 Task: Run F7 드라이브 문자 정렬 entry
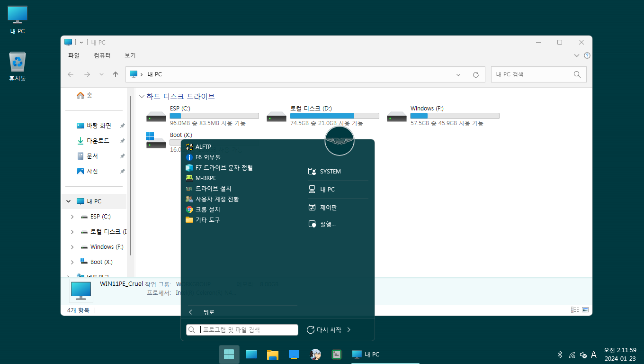[219, 168]
